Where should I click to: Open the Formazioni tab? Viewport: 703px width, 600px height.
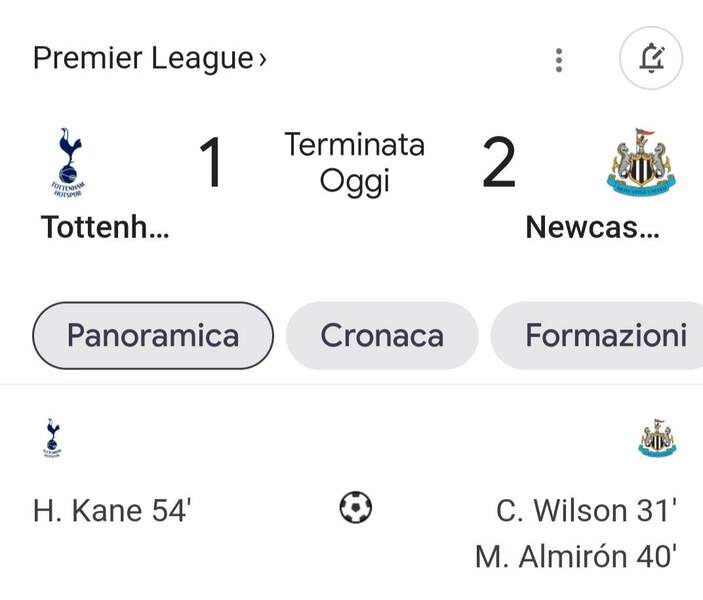[x=605, y=335]
